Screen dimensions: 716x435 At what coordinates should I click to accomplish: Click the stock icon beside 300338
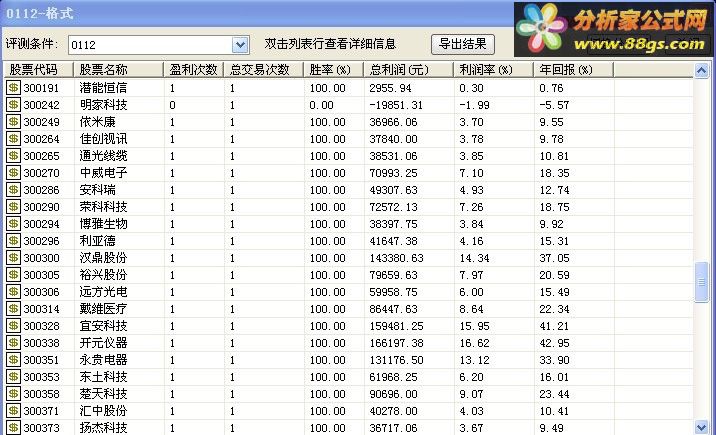tap(13, 343)
